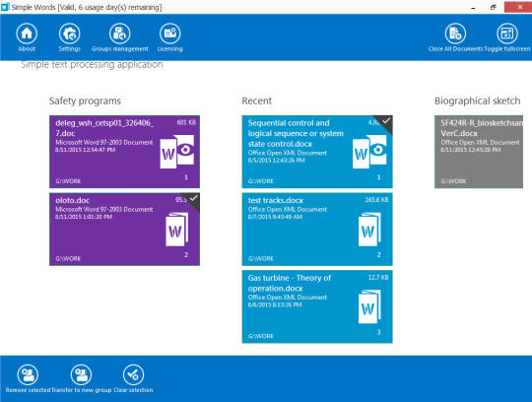Open Settings from the top toolbar

point(70,33)
